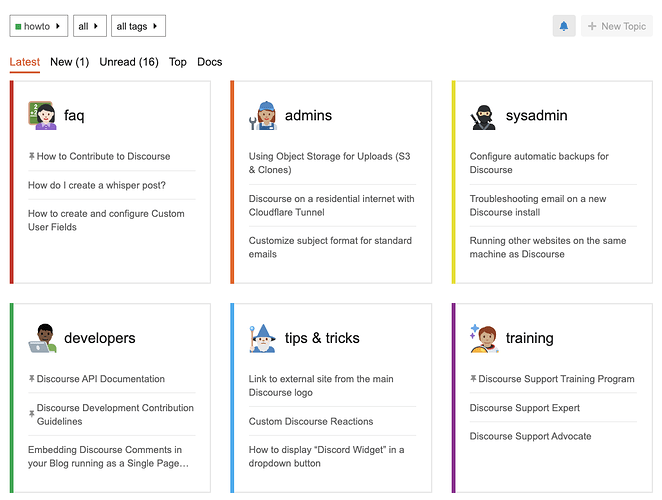Click pin icon beside Support Training Program
This screenshot has height=500, width=662.
(x=473, y=379)
